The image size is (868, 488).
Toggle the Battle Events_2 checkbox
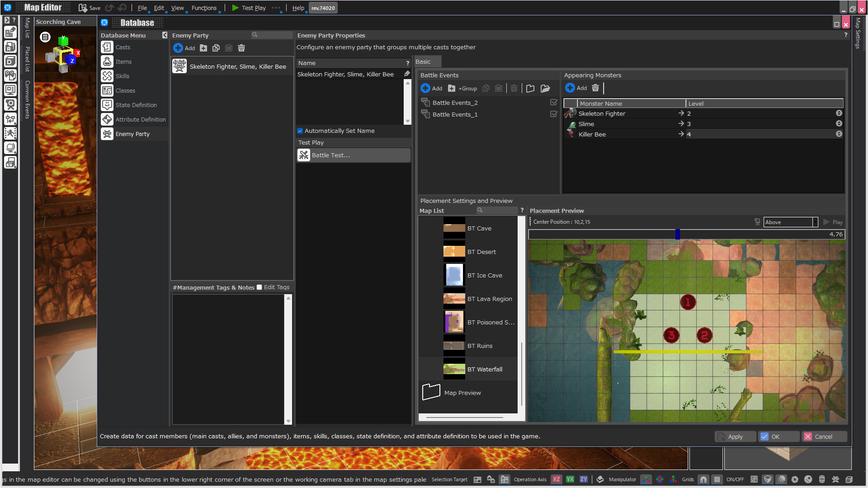click(x=553, y=103)
